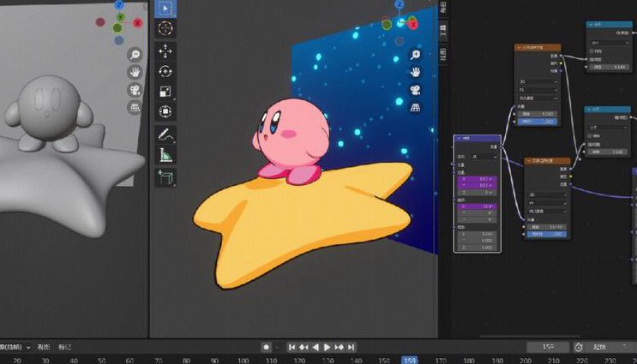Click the start frame field at timeline right
This screenshot has width=637, height=364.
pyautogui.click(x=610, y=347)
